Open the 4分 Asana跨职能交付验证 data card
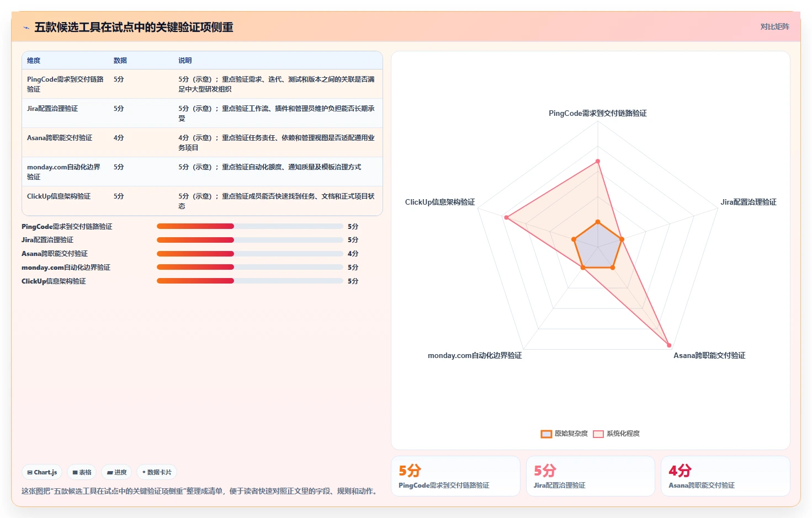Screen dimensions: 812x518 click(725, 476)
